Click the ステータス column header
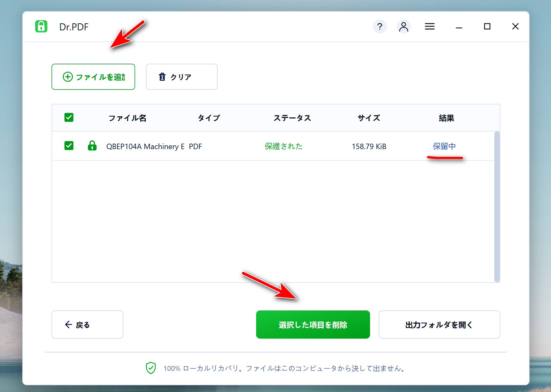The image size is (551, 392). [x=292, y=118]
